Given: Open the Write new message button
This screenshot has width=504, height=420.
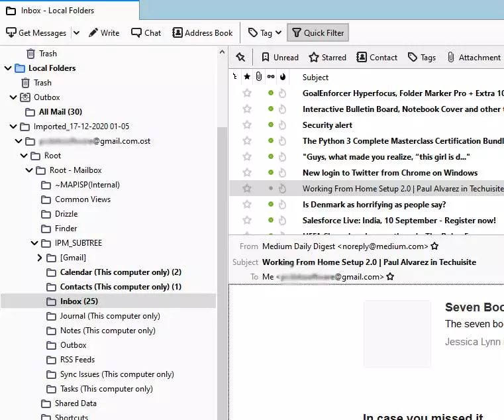Looking at the screenshot, I should click(104, 32).
